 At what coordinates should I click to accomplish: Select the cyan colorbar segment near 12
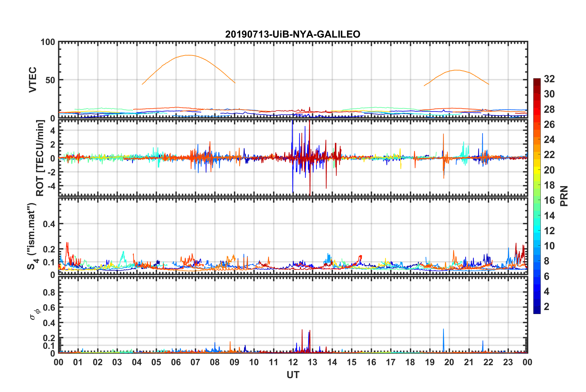(x=537, y=231)
